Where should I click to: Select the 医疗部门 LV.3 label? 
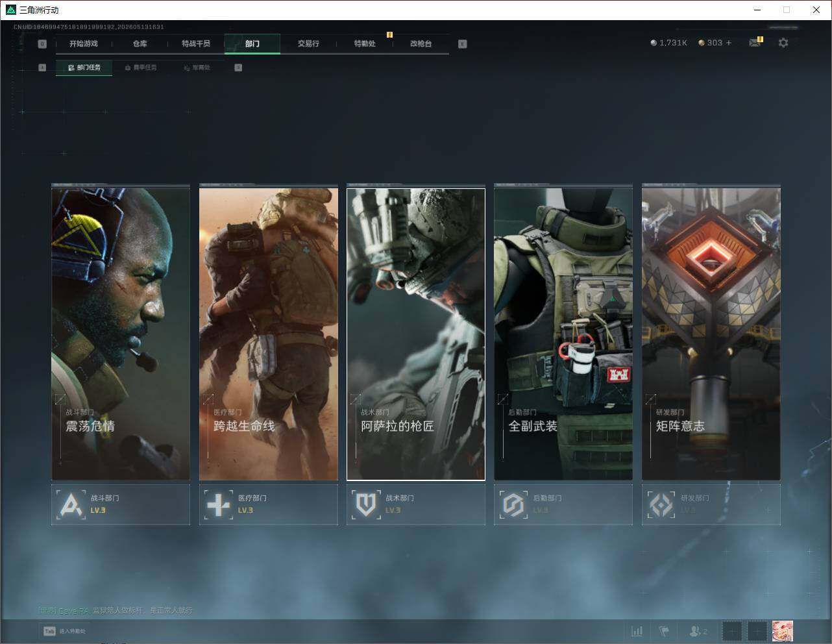click(x=245, y=510)
